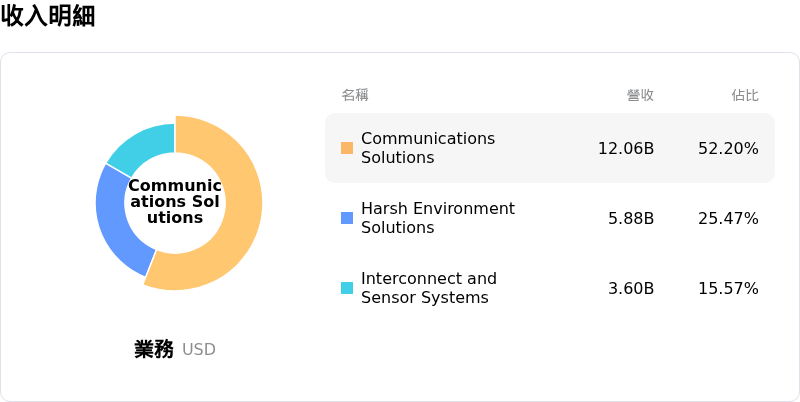The width and height of the screenshot is (800, 402).
Task: Click the cyan Interconnect and Sensor Systems swatch
Action: pyautogui.click(x=347, y=288)
